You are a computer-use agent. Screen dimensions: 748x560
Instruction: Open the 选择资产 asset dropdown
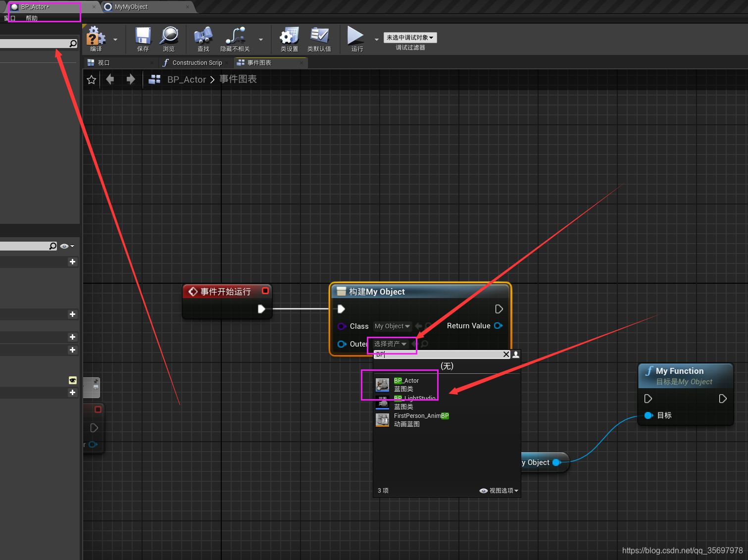(391, 344)
